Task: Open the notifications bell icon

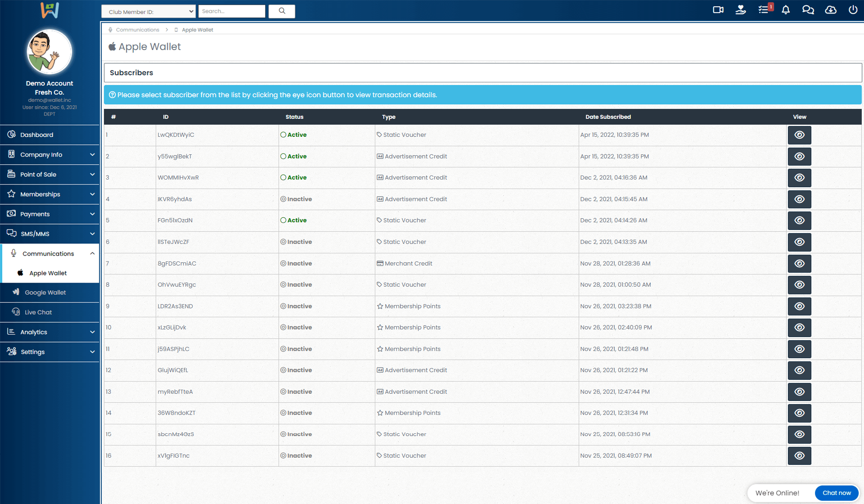Action: [786, 10]
